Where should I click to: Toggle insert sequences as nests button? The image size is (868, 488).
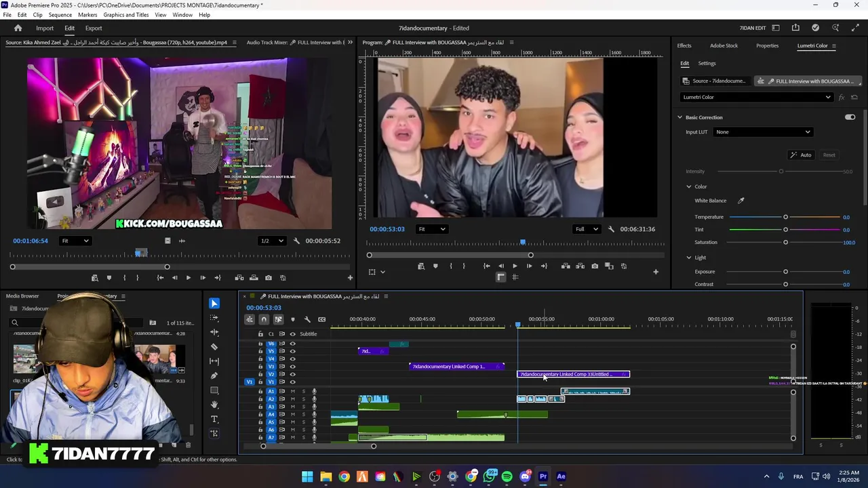[250, 319]
